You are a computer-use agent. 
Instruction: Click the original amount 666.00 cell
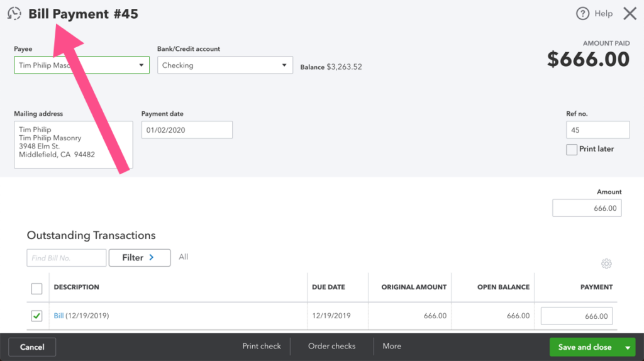435,316
